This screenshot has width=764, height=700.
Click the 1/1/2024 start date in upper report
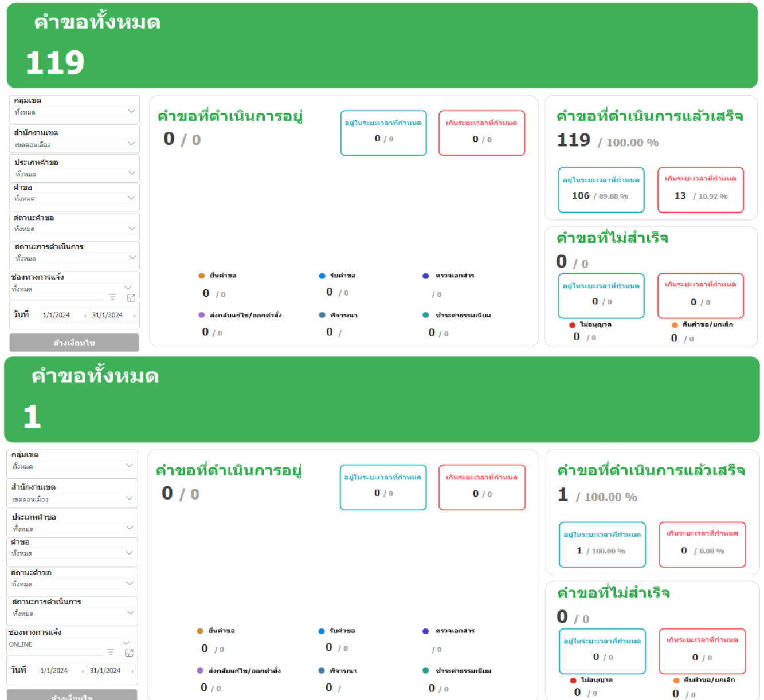coord(57,315)
